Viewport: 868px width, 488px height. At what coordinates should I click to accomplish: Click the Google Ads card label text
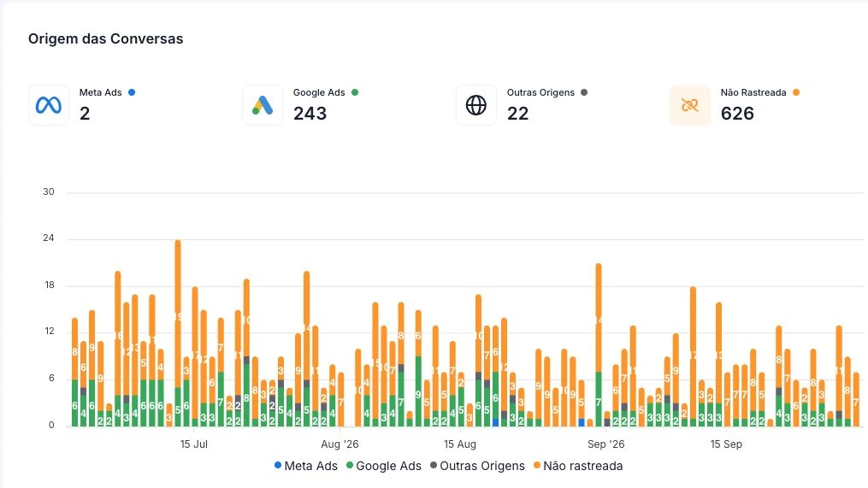tap(319, 92)
